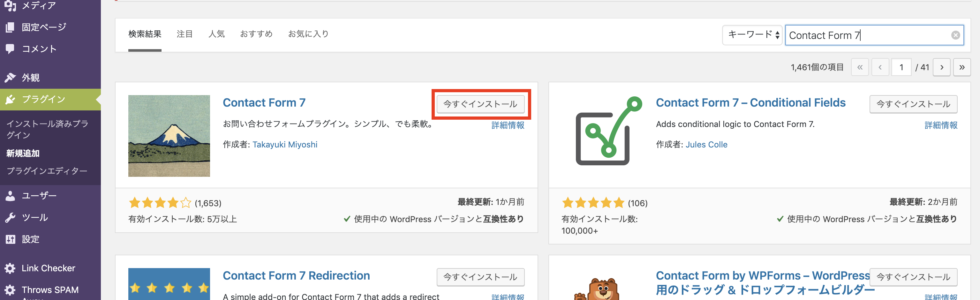980x300 pixels.
Task: Click the Appearance (外観) brush icon
Action: tap(10, 78)
